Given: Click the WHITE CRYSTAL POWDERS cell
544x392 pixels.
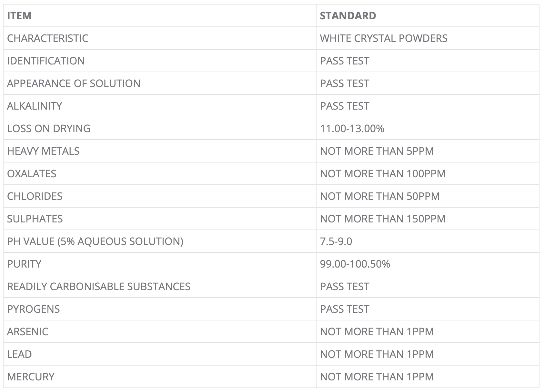Looking at the screenshot, I should point(384,38).
